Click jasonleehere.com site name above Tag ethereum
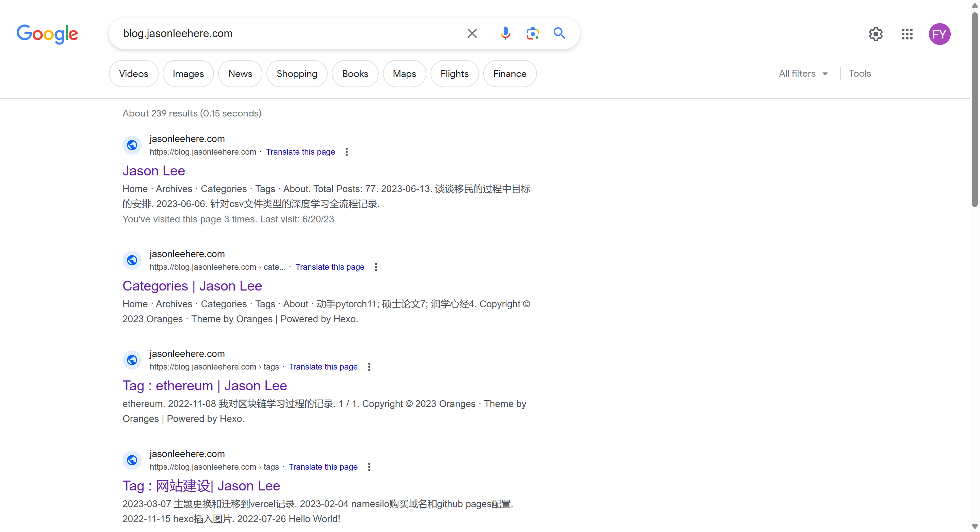The image size is (980, 532). click(x=187, y=354)
